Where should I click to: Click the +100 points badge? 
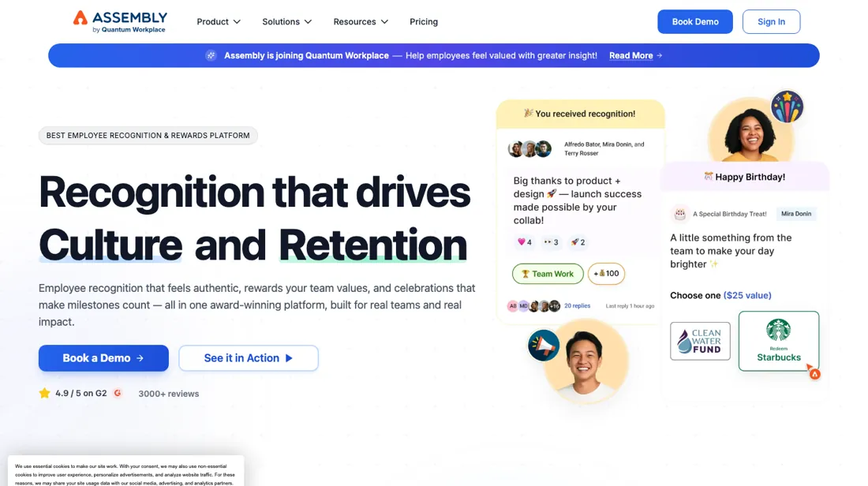tap(606, 274)
